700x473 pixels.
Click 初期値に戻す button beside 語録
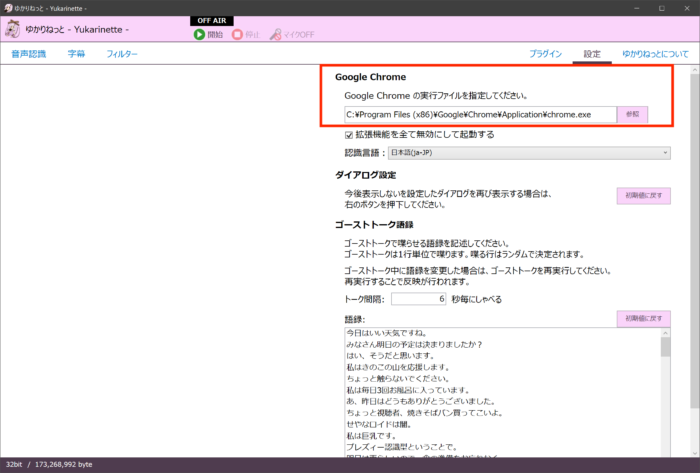(644, 319)
